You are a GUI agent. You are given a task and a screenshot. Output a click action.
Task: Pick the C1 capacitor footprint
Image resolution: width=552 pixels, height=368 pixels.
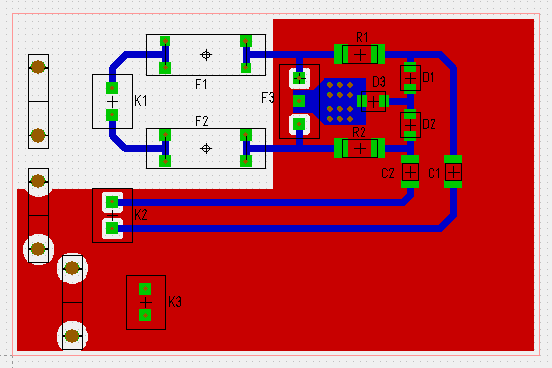[x=453, y=172]
